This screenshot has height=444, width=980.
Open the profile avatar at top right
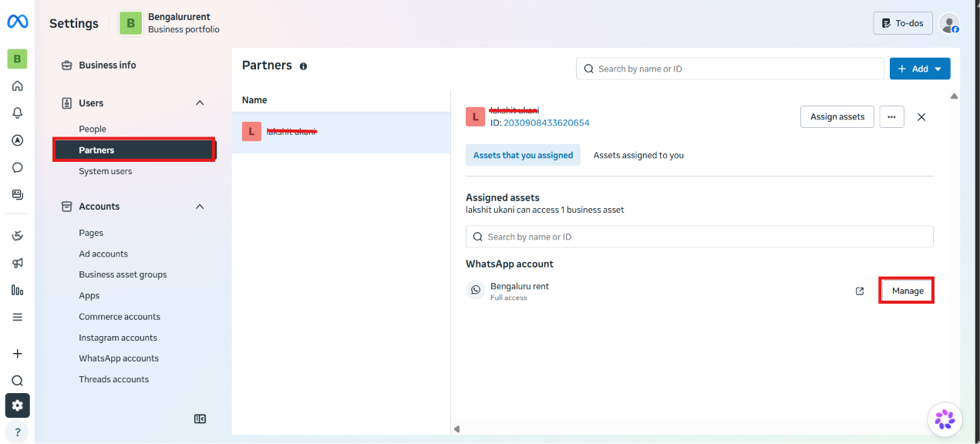tap(949, 23)
